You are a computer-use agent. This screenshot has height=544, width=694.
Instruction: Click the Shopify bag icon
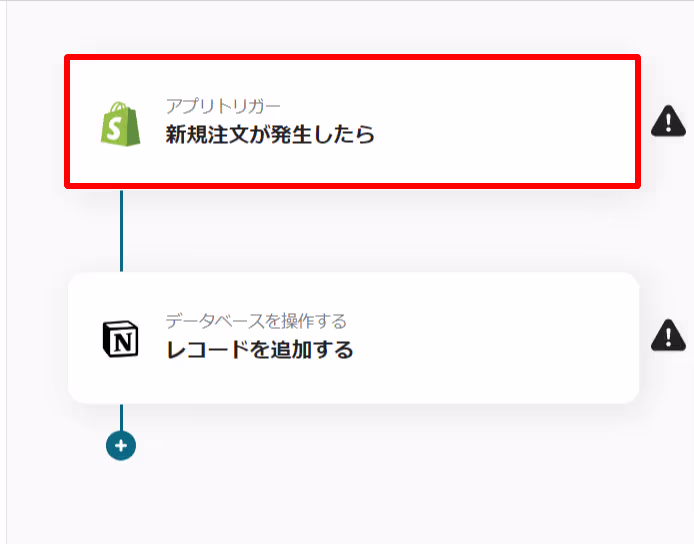120,123
